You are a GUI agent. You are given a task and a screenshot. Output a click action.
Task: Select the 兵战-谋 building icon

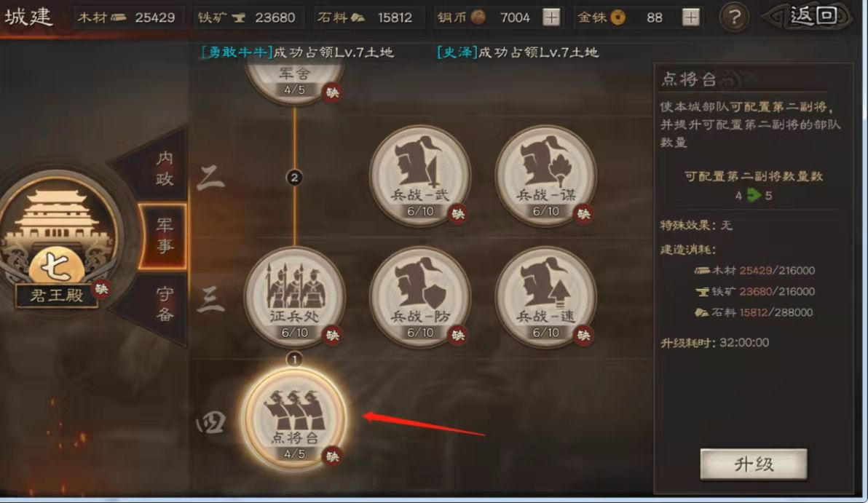[x=546, y=175]
